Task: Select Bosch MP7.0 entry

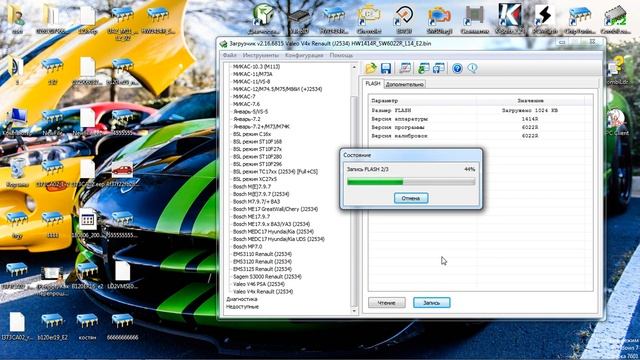Action: 247,247
